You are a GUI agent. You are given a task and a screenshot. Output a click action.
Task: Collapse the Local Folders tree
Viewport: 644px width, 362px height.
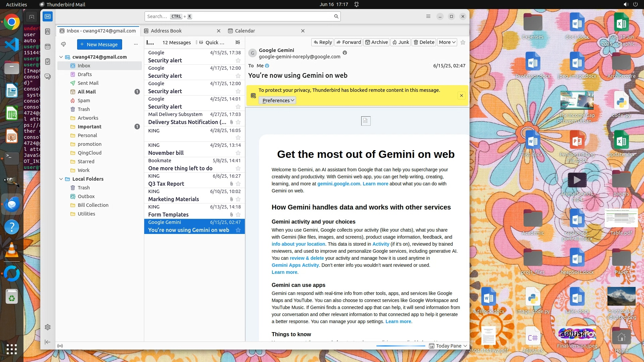tap(61, 179)
